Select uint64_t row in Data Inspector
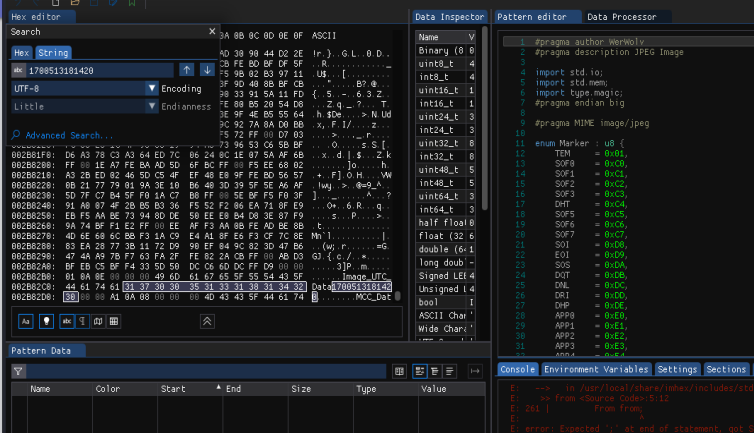This screenshot has height=433, width=754. pyautogui.click(x=445, y=196)
